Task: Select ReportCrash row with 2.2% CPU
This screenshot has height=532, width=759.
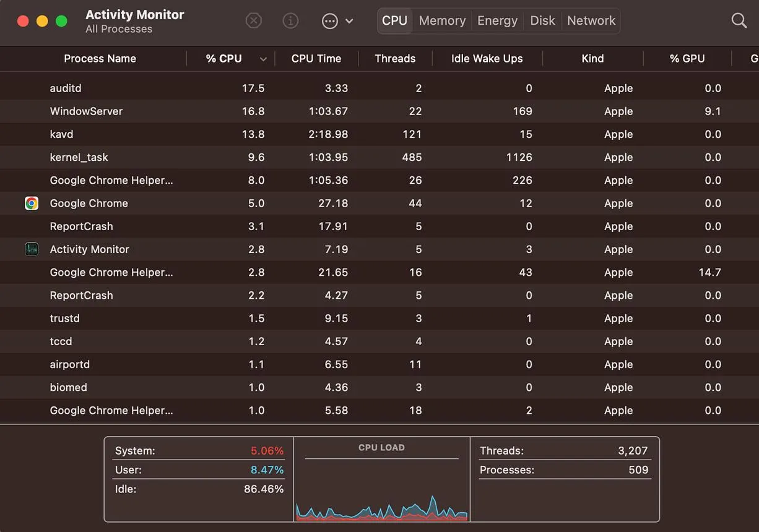Action: click(379, 295)
